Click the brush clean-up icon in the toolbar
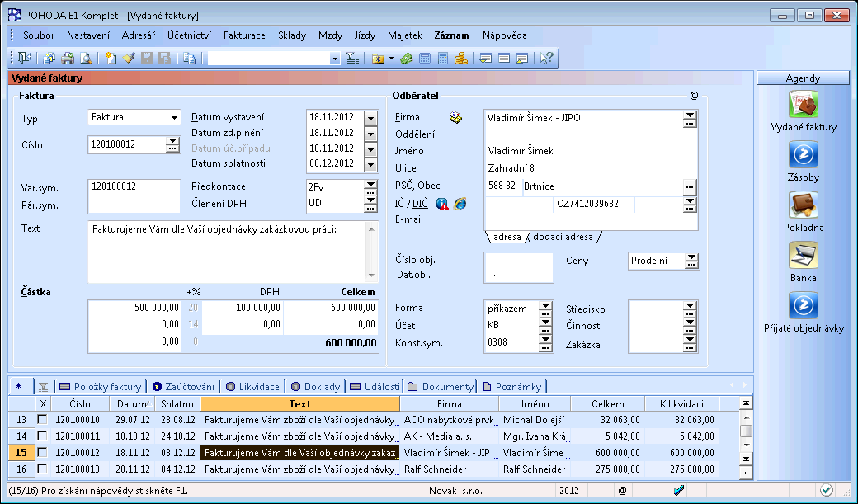This screenshot has width=858, height=504. (x=129, y=58)
